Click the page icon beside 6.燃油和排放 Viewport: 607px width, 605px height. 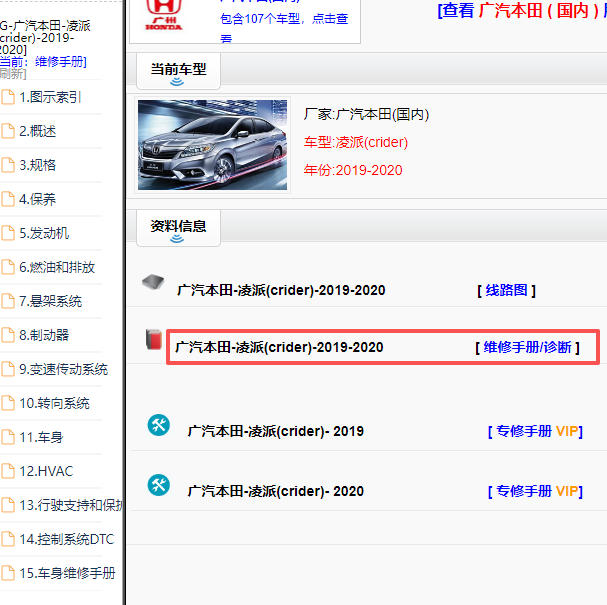click(x=7, y=267)
